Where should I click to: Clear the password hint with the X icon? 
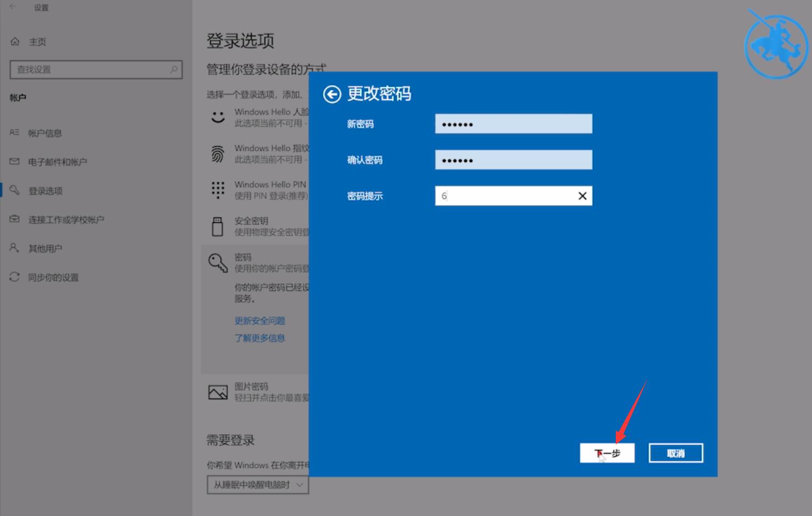pos(582,196)
